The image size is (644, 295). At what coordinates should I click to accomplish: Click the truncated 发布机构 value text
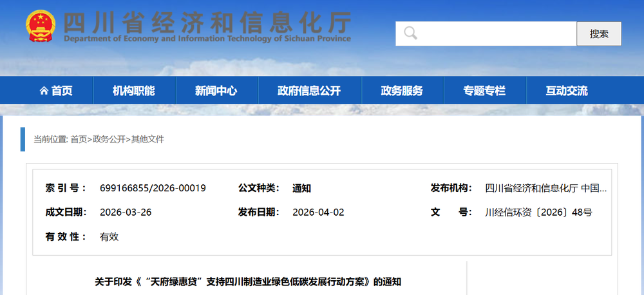click(545, 188)
